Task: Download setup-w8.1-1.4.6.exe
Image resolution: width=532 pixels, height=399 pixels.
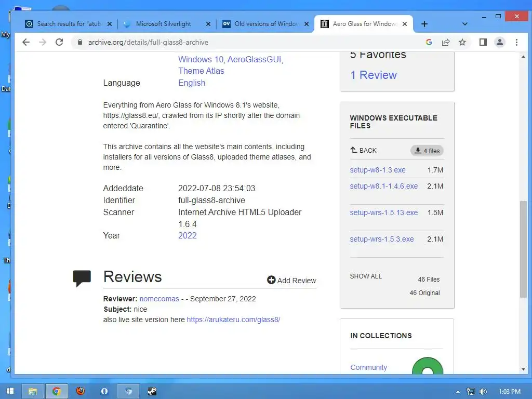Action: [x=384, y=186]
